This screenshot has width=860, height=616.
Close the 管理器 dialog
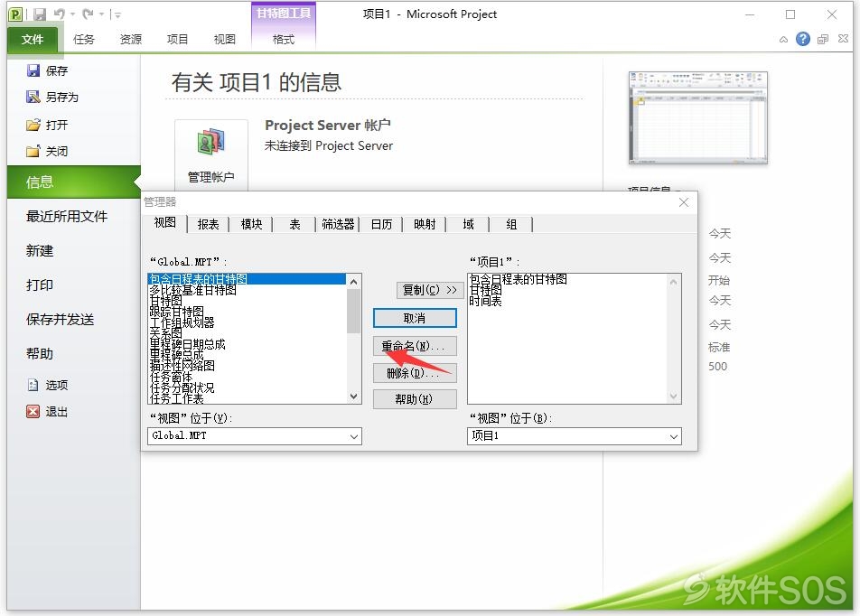(x=683, y=202)
